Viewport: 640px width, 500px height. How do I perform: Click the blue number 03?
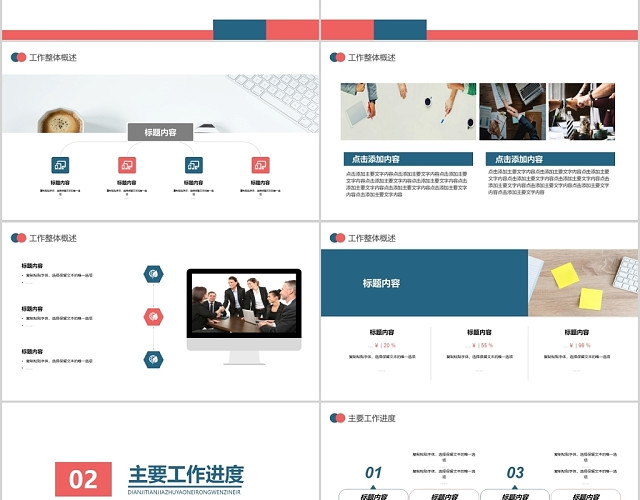[515, 473]
